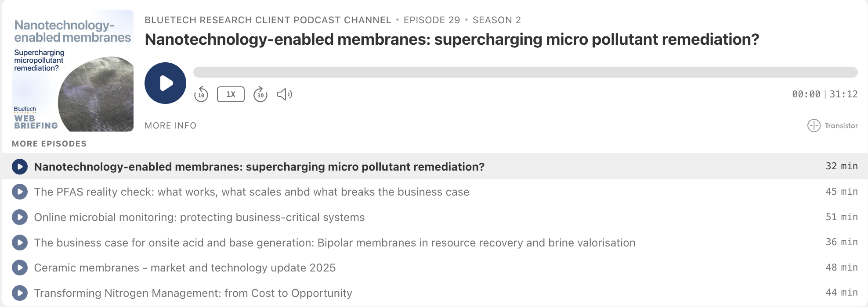
Task: Select "Online microbial monitoring" episode title
Action: coord(199,218)
